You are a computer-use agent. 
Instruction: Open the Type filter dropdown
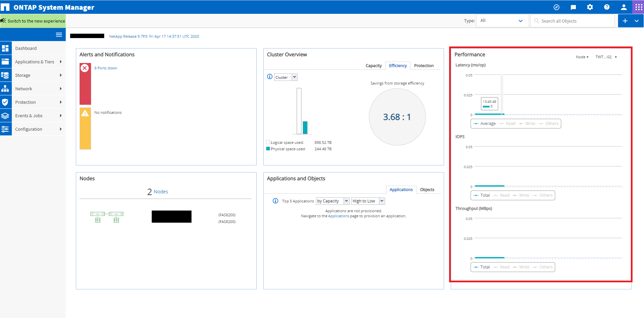tap(502, 21)
